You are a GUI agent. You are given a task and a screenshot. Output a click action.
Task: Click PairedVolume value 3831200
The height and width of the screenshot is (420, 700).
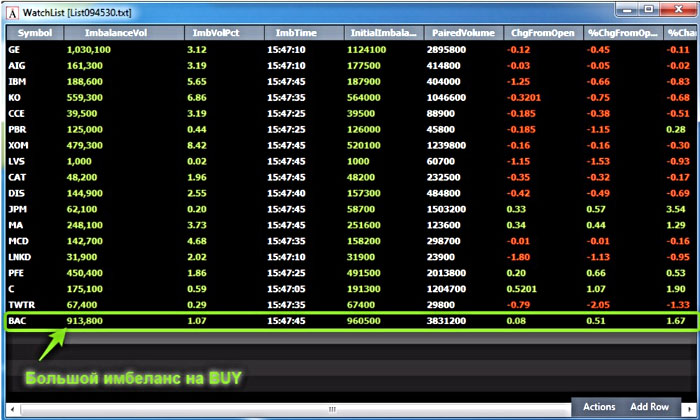coord(446,321)
